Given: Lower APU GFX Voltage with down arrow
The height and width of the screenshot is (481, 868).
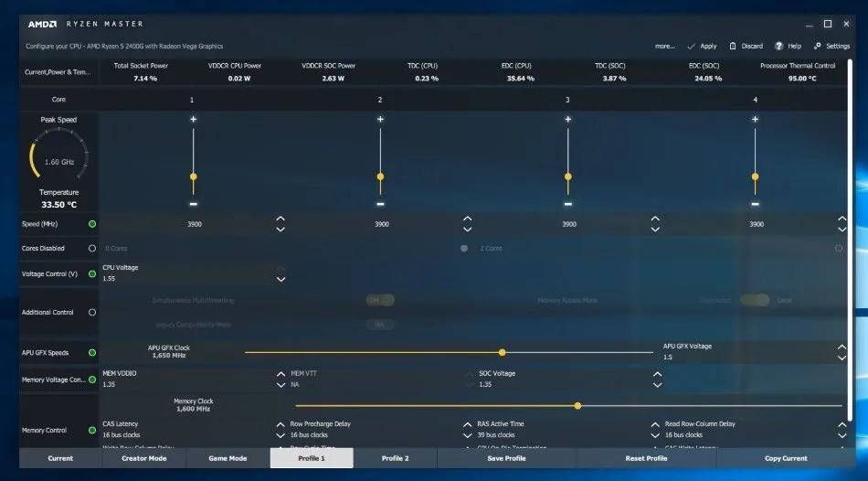Looking at the screenshot, I should point(842,358).
